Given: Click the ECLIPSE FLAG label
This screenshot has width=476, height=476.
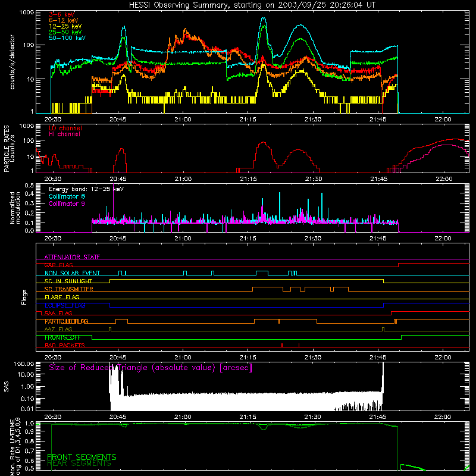Looking at the screenshot, I should pyautogui.click(x=65, y=305).
